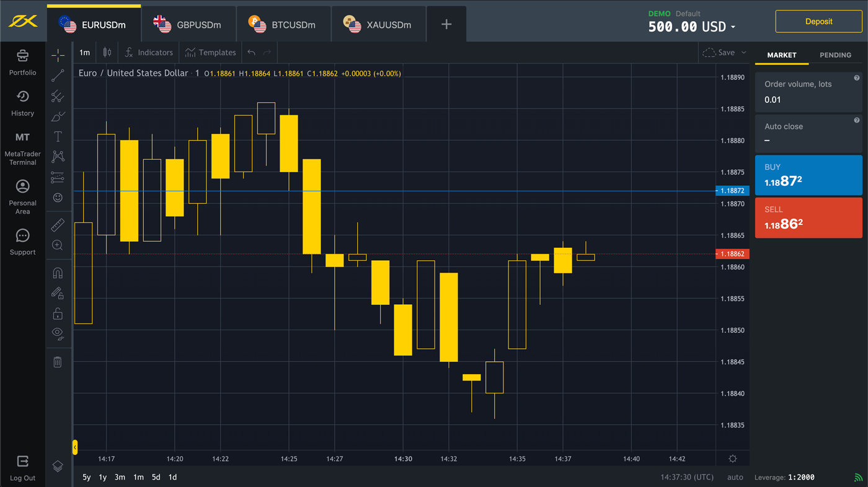Select the crosshair tool

pyautogui.click(x=58, y=55)
